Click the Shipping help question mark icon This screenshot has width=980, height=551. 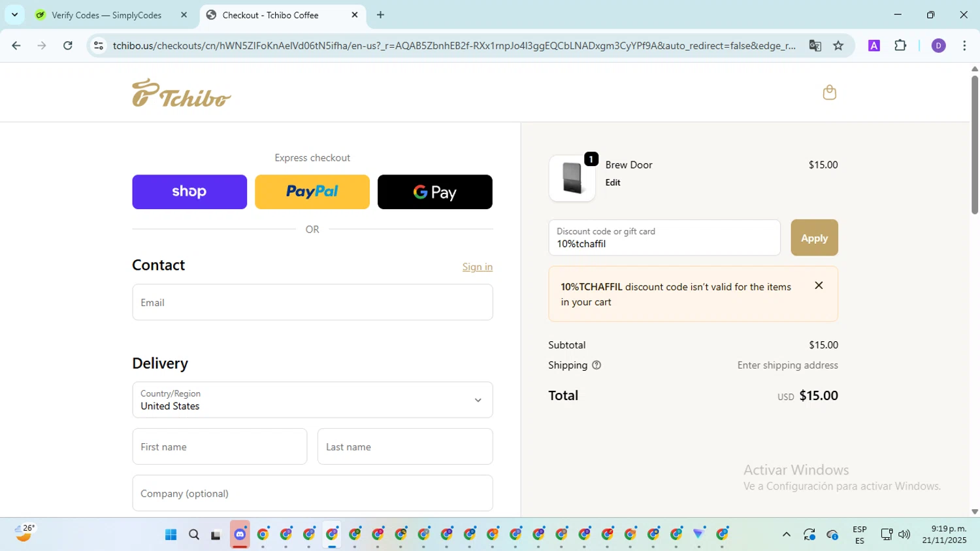[596, 365]
